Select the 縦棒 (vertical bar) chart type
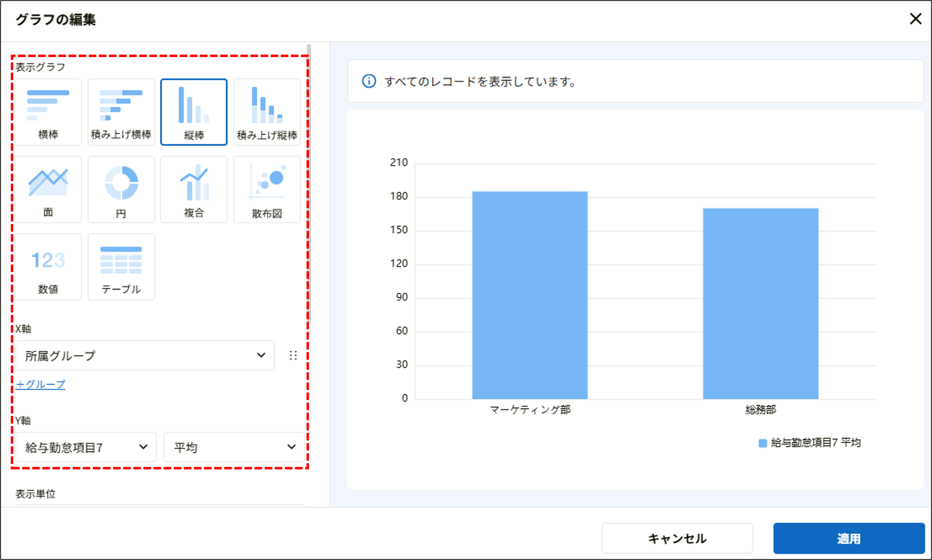The width and height of the screenshot is (932, 560). click(x=194, y=111)
